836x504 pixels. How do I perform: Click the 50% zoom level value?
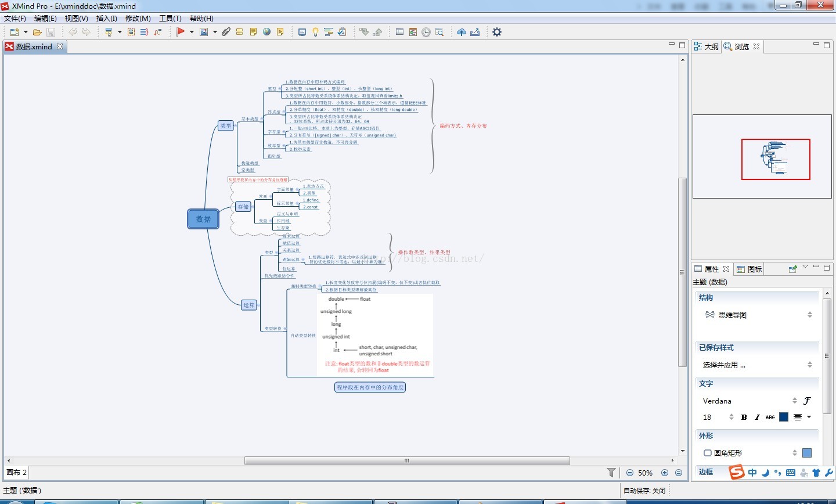(x=645, y=473)
